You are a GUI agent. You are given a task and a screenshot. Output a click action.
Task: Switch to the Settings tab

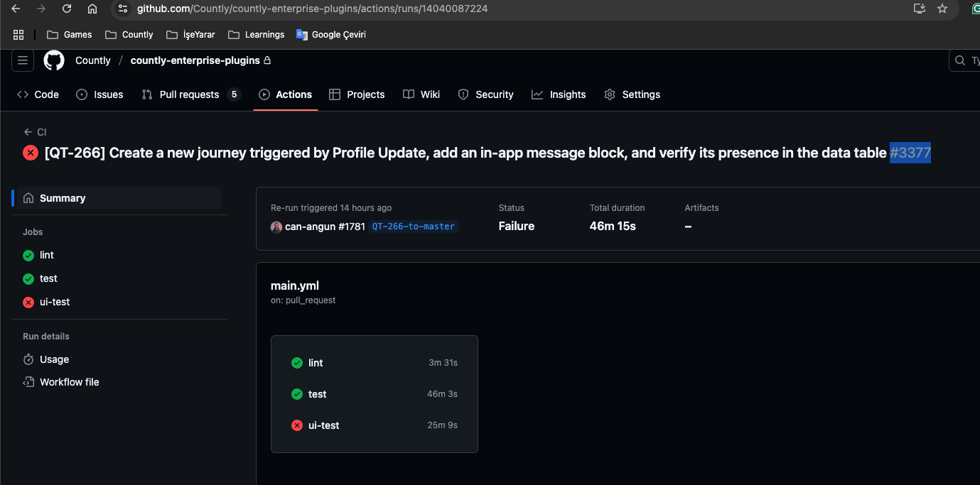click(632, 94)
